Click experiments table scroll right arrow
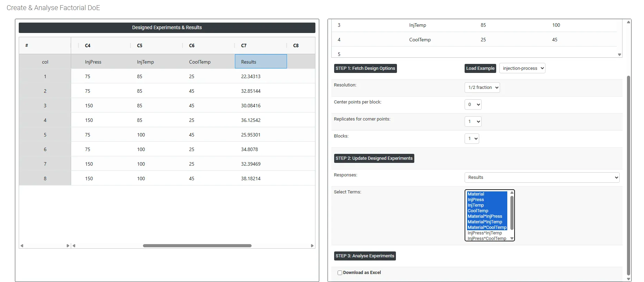 [312, 246]
